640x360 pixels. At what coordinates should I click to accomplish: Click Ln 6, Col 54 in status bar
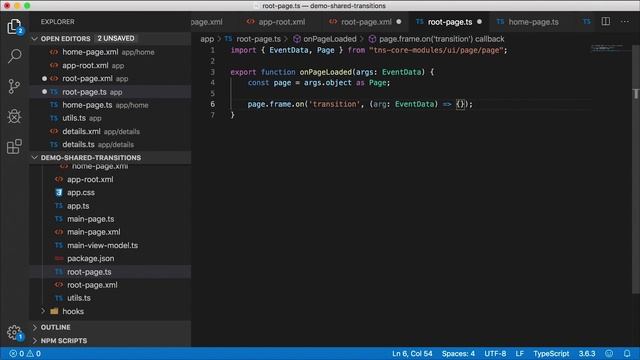coord(412,353)
